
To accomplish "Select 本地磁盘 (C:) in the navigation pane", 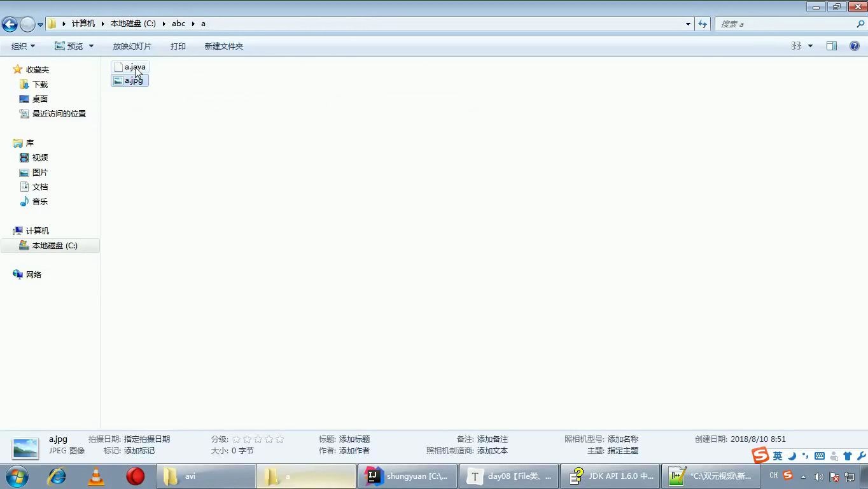I will (50, 245).
